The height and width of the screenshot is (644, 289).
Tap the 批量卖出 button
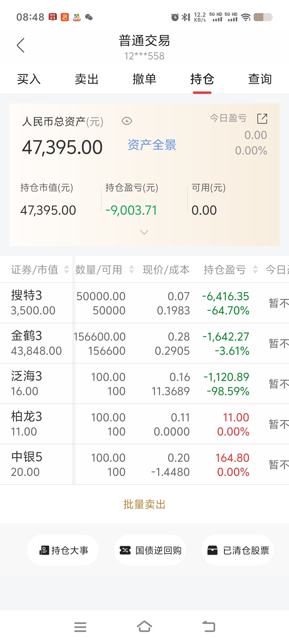point(144,504)
